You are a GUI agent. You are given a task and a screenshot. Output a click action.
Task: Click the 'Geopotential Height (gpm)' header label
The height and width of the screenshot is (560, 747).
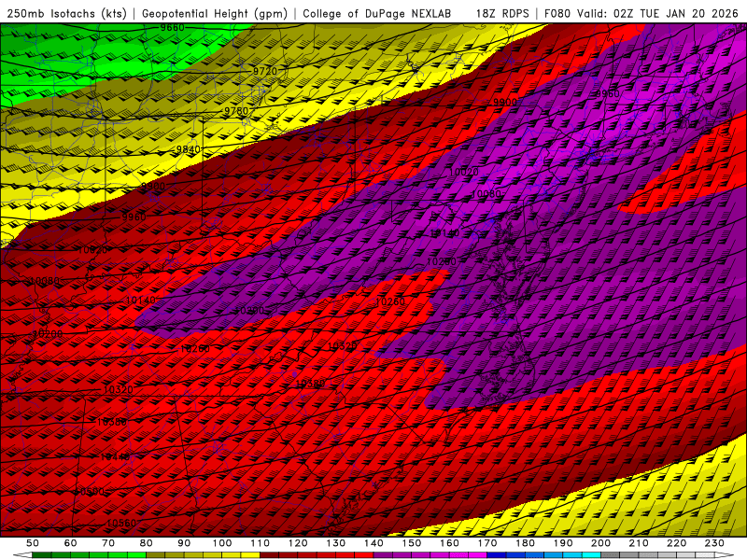tap(215, 13)
